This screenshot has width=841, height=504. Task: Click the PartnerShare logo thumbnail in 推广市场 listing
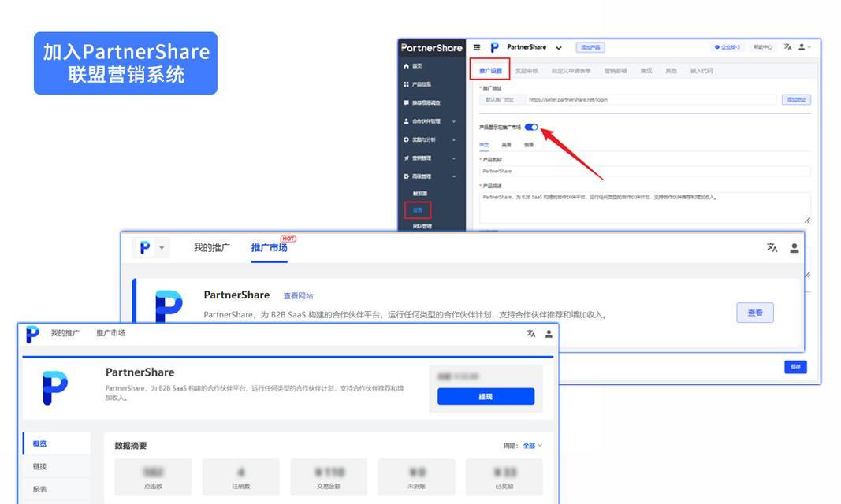click(x=169, y=306)
